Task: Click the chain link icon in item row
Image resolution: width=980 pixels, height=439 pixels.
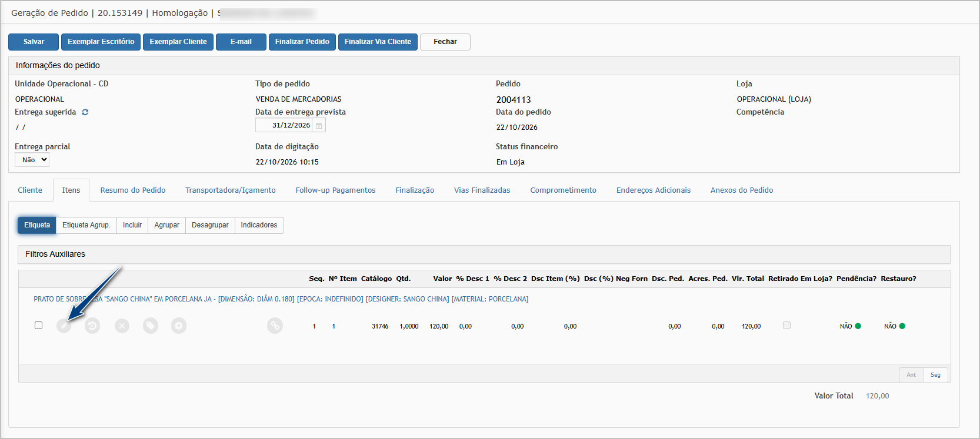Action: pos(275,326)
